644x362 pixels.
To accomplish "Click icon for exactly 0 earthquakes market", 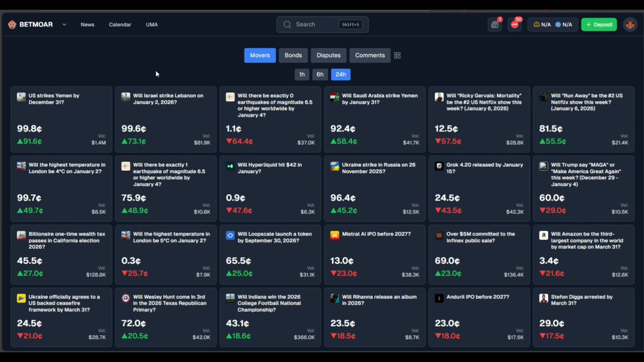I will (x=230, y=97).
